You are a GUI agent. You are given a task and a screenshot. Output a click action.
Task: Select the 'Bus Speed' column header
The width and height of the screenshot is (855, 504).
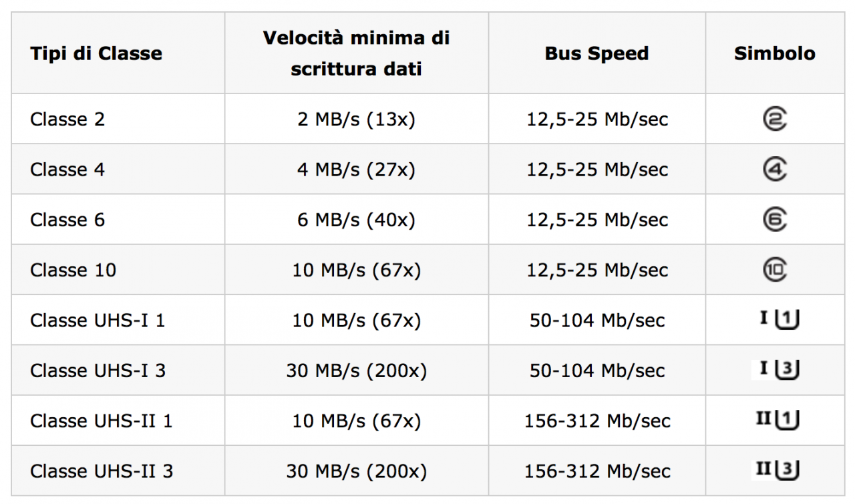tap(596, 53)
